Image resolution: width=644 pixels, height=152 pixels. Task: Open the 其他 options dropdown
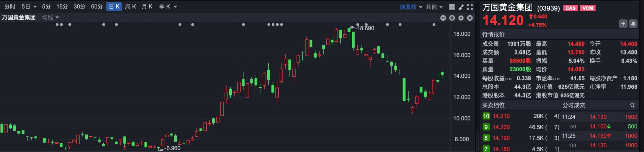pyautogui.click(x=434, y=7)
